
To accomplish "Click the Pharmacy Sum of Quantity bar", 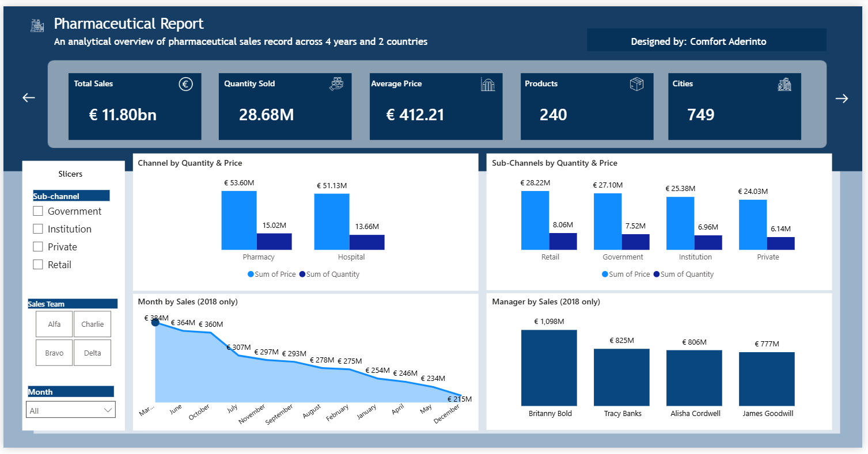I will (274, 242).
